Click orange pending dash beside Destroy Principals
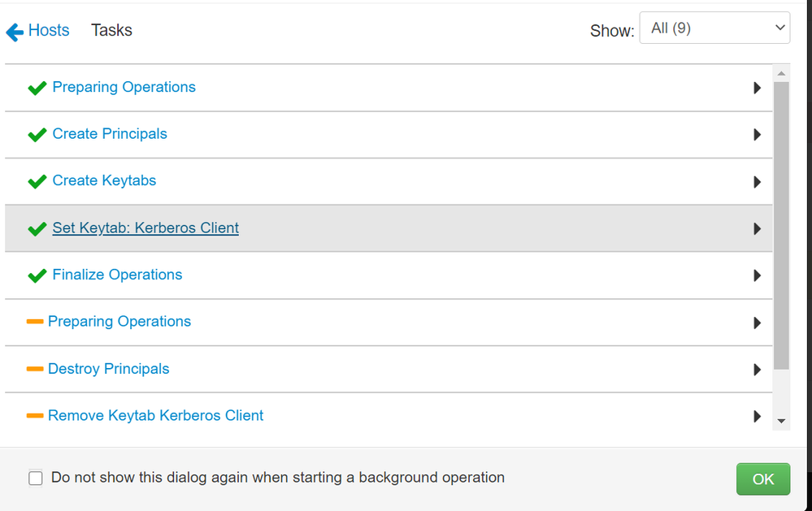The height and width of the screenshot is (511, 812). [x=35, y=369]
